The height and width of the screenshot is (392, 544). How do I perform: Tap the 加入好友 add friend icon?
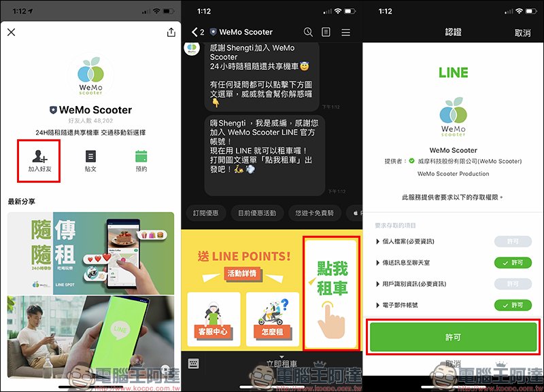[39, 160]
